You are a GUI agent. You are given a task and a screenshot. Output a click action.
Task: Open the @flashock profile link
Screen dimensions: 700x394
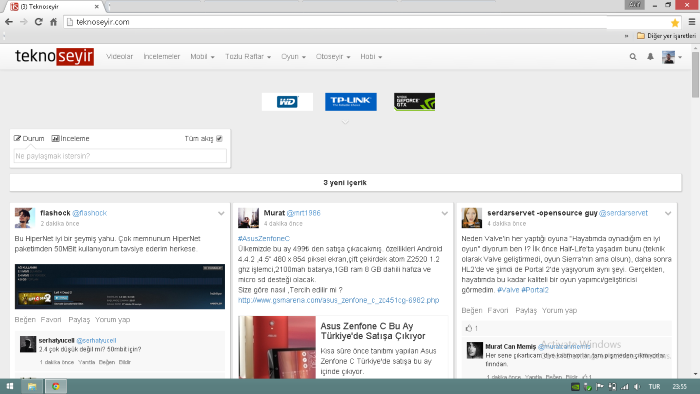pos(90,213)
